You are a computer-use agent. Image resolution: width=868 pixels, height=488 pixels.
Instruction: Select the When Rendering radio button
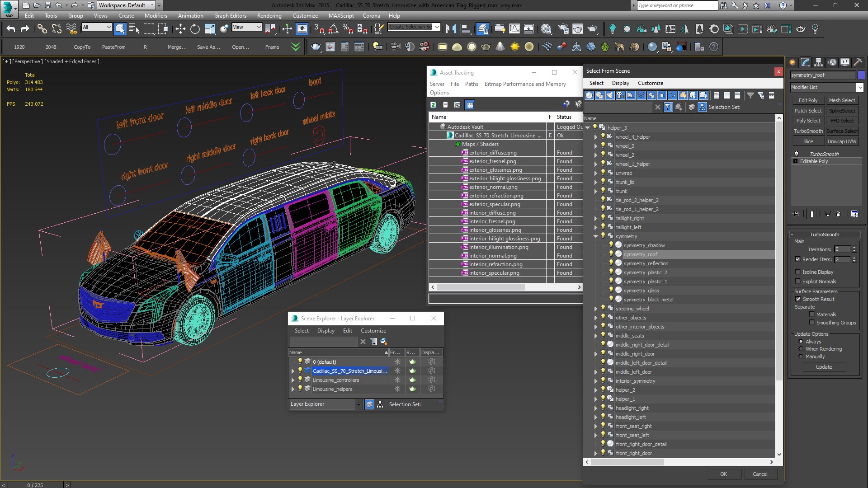click(x=801, y=349)
